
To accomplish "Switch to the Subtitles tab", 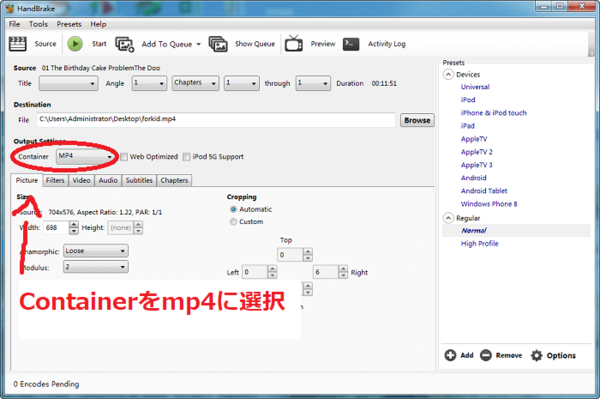I will [139, 180].
